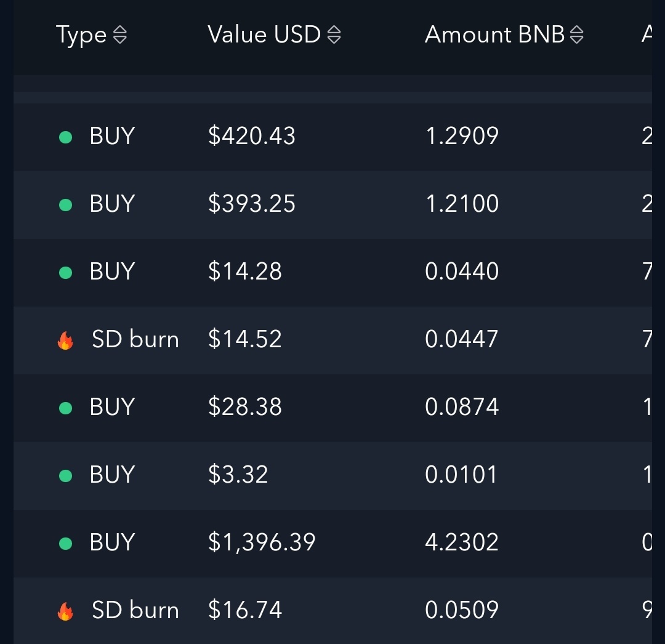Click green dot in $3.32 BUY row
This screenshot has height=644, width=665.
pos(65,476)
